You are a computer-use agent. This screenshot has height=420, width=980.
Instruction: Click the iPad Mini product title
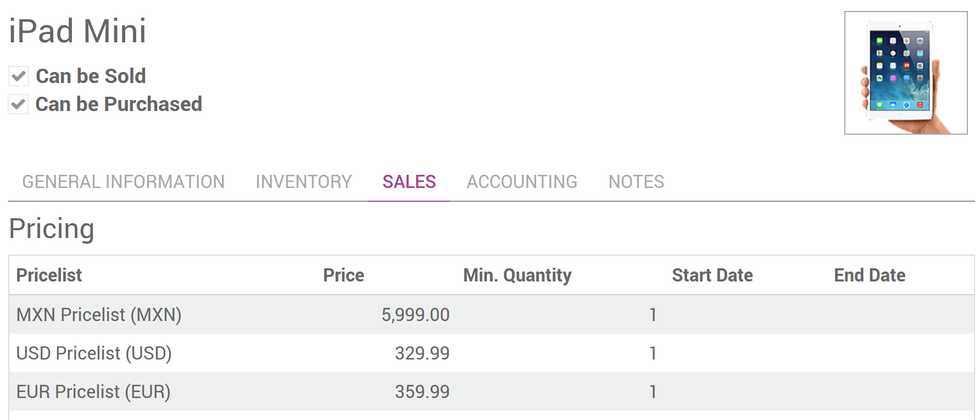77,31
